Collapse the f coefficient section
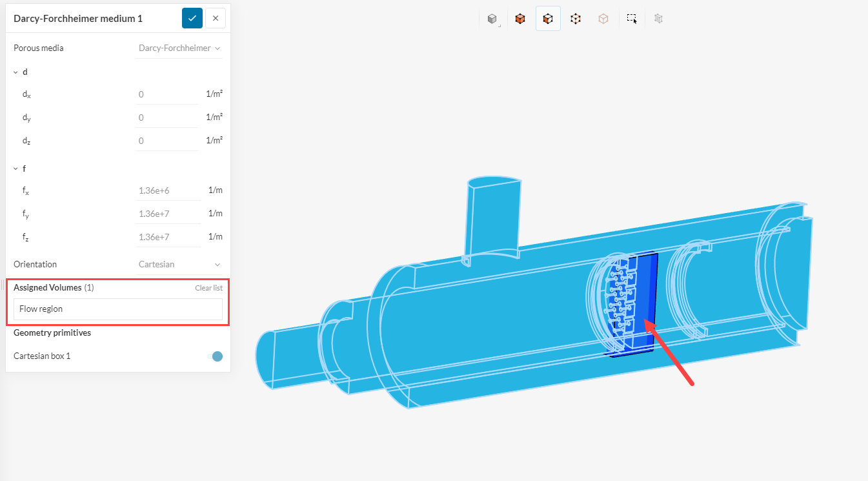868x481 pixels. 17,169
